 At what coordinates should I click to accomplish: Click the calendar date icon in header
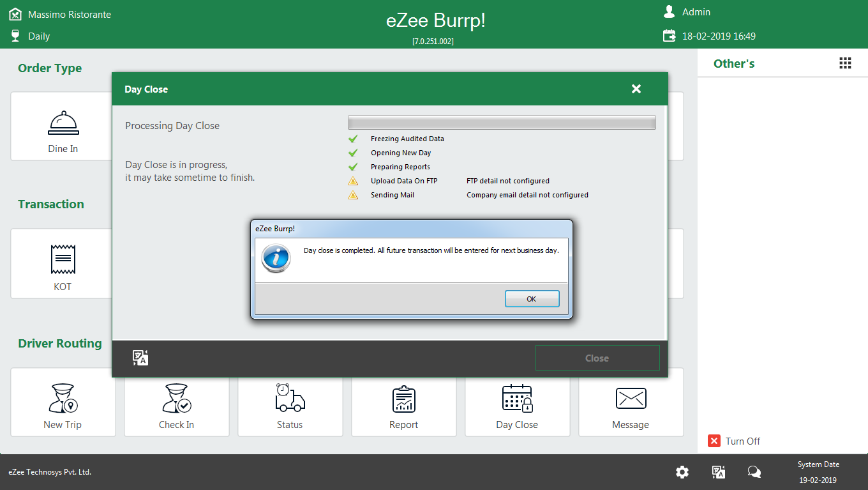[x=669, y=36]
